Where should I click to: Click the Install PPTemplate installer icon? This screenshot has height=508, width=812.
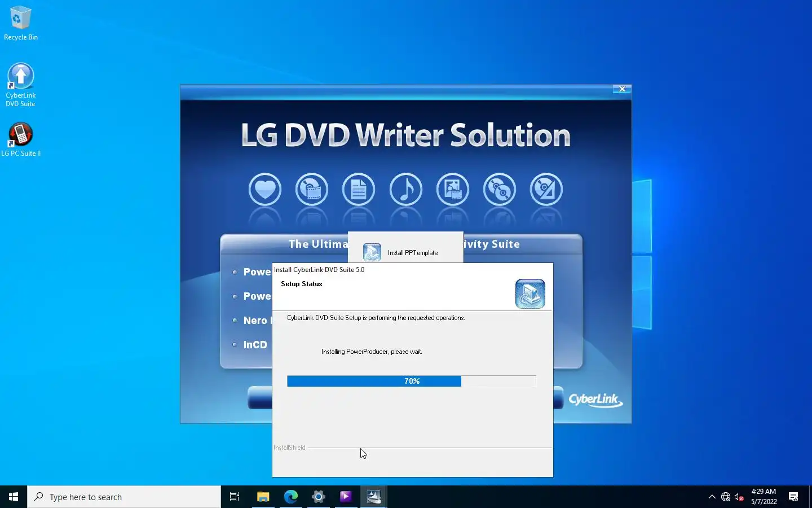click(x=372, y=252)
